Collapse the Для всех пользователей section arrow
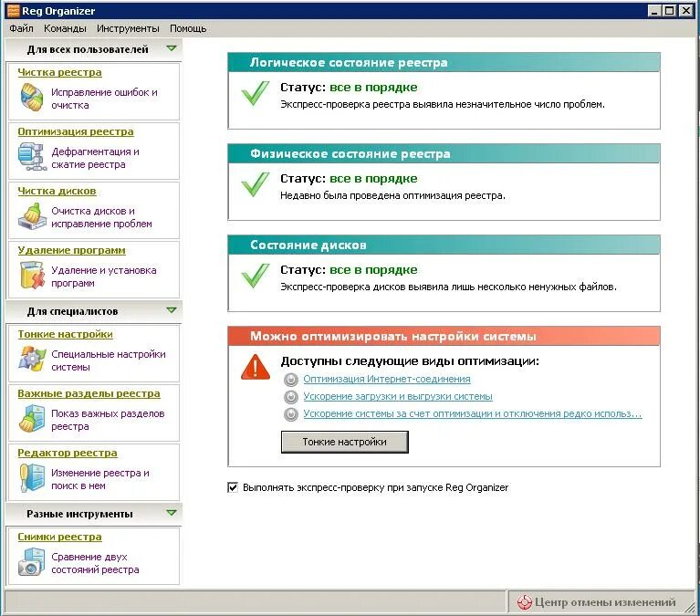This screenshot has height=616, width=700. tap(172, 48)
